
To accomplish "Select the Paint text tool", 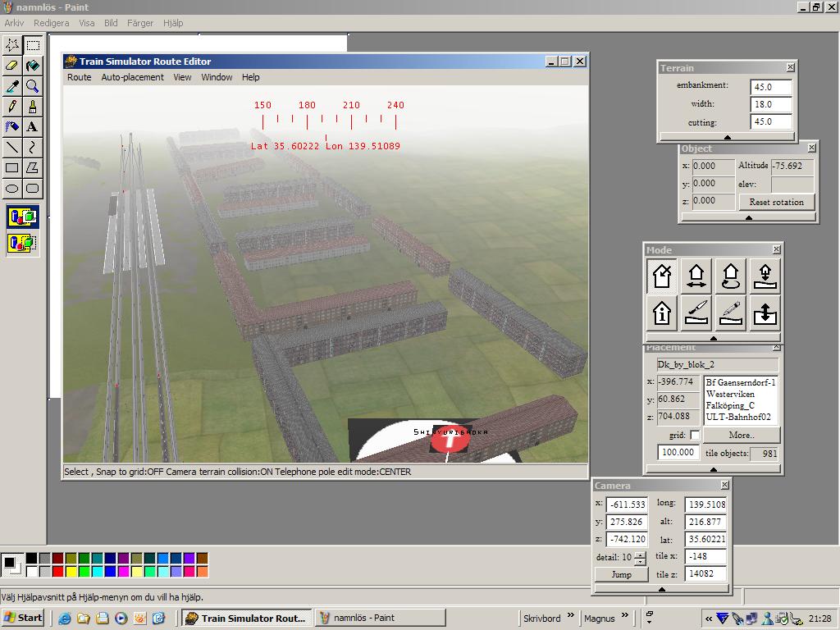I will (32, 127).
